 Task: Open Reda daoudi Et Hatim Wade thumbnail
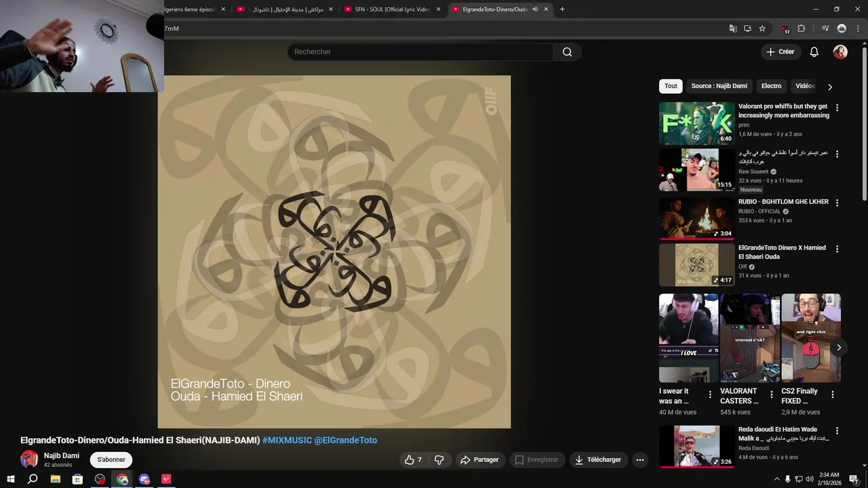[x=697, y=446]
